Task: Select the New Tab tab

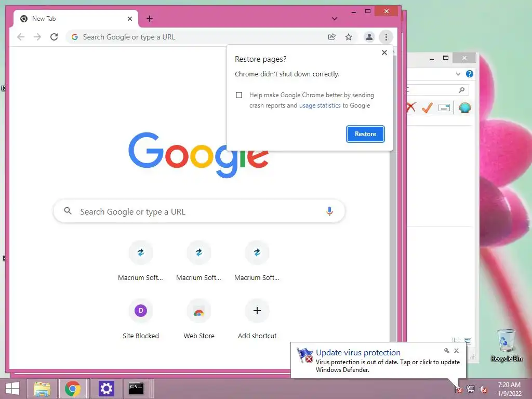Action: coord(76,19)
